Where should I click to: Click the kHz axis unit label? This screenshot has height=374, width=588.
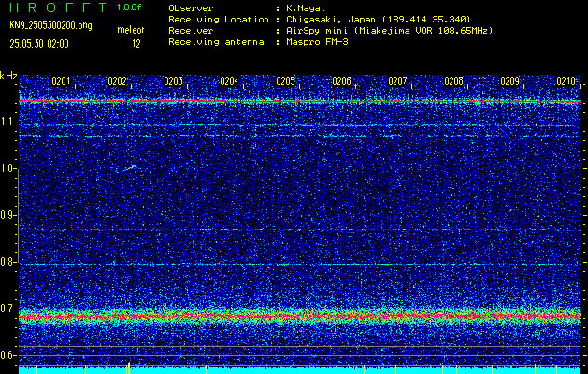click(x=8, y=76)
